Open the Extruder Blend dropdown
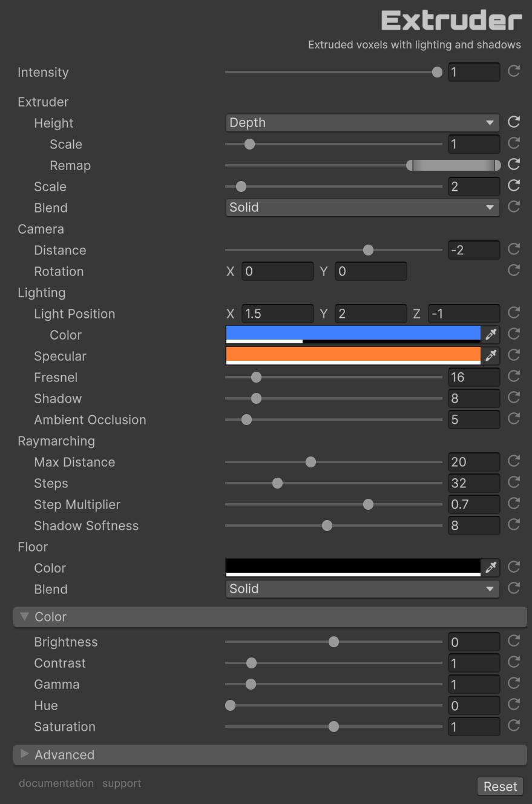The height and width of the screenshot is (804, 532). pos(362,208)
